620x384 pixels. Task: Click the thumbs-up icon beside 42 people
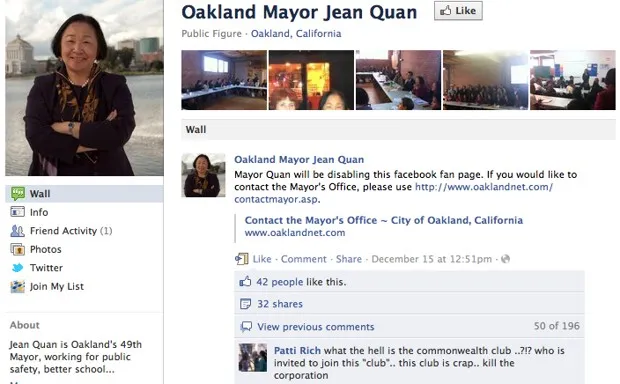pyautogui.click(x=245, y=282)
